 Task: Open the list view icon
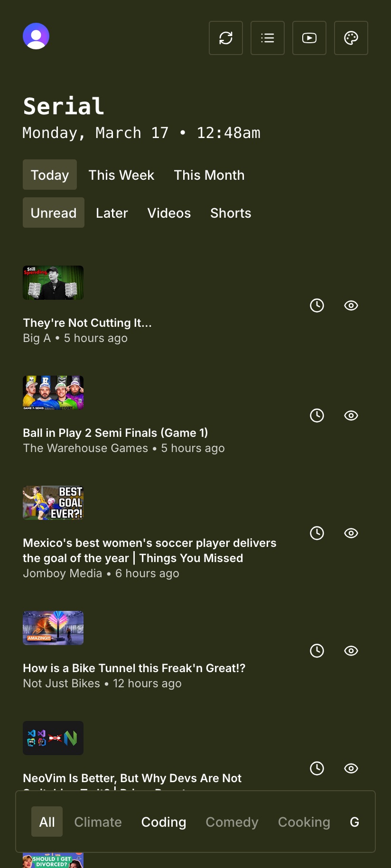[x=268, y=38]
